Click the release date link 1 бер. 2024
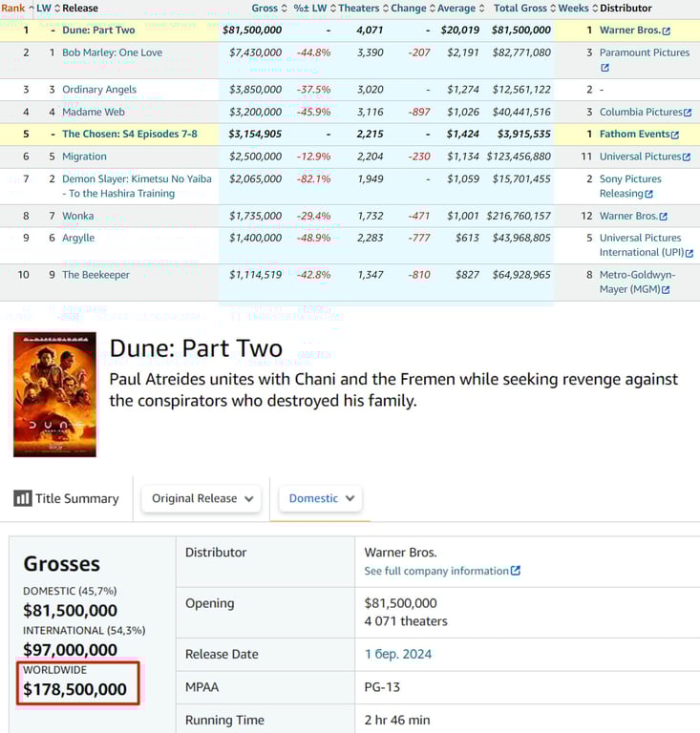The height and width of the screenshot is (733, 700). pyautogui.click(x=398, y=654)
